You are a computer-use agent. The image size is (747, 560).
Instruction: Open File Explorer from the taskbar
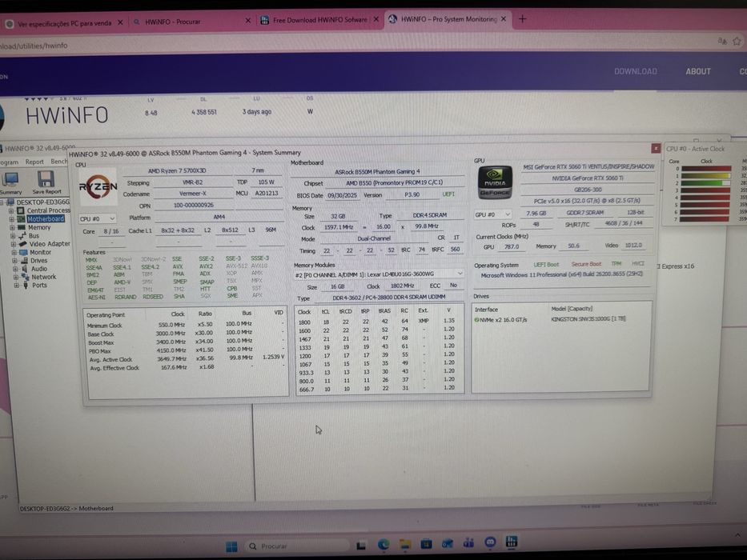pyautogui.click(x=405, y=544)
